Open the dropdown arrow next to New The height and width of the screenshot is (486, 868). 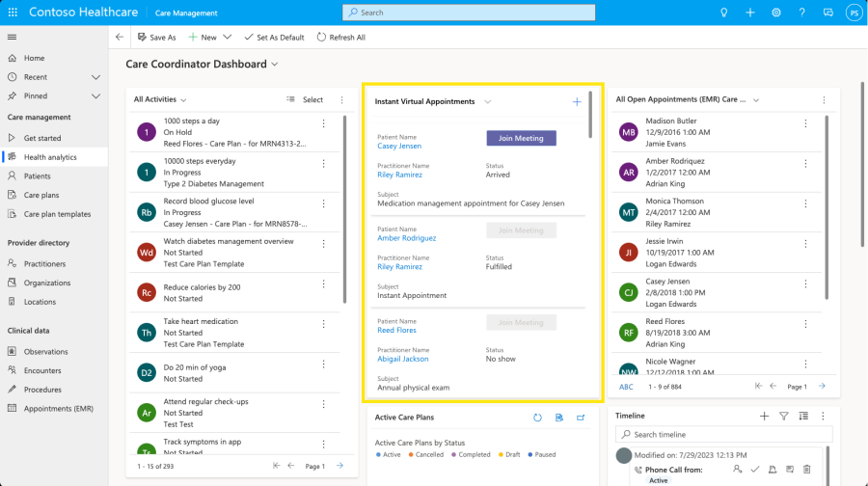228,37
